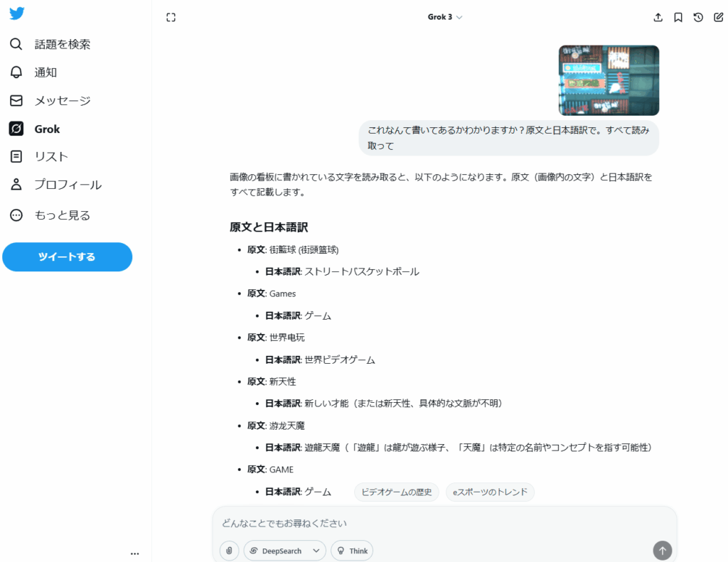Select the Grok label in sidebar
728x562 pixels.
(x=47, y=129)
